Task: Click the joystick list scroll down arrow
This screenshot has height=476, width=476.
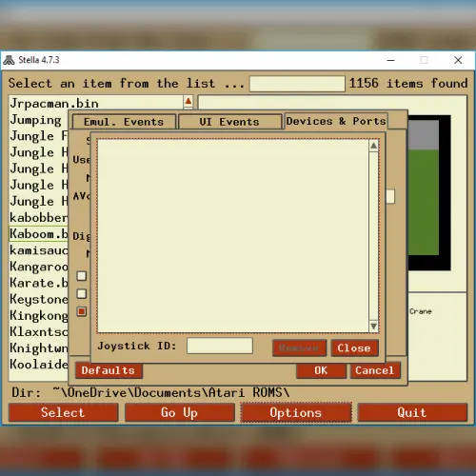Action: [x=373, y=326]
